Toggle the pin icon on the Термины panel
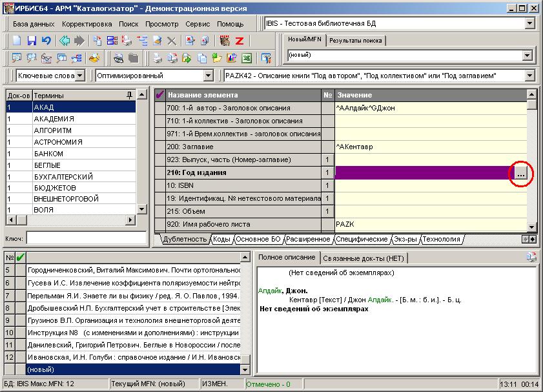 click(130, 96)
